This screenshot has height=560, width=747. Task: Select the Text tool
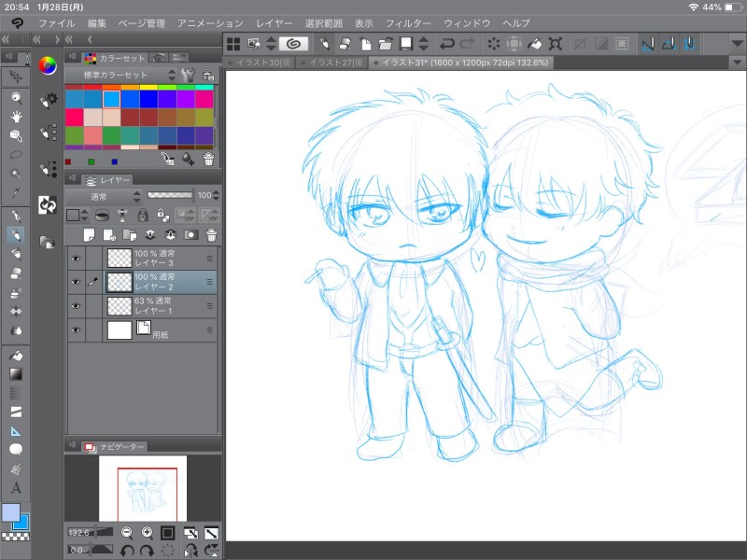click(x=16, y=487)
